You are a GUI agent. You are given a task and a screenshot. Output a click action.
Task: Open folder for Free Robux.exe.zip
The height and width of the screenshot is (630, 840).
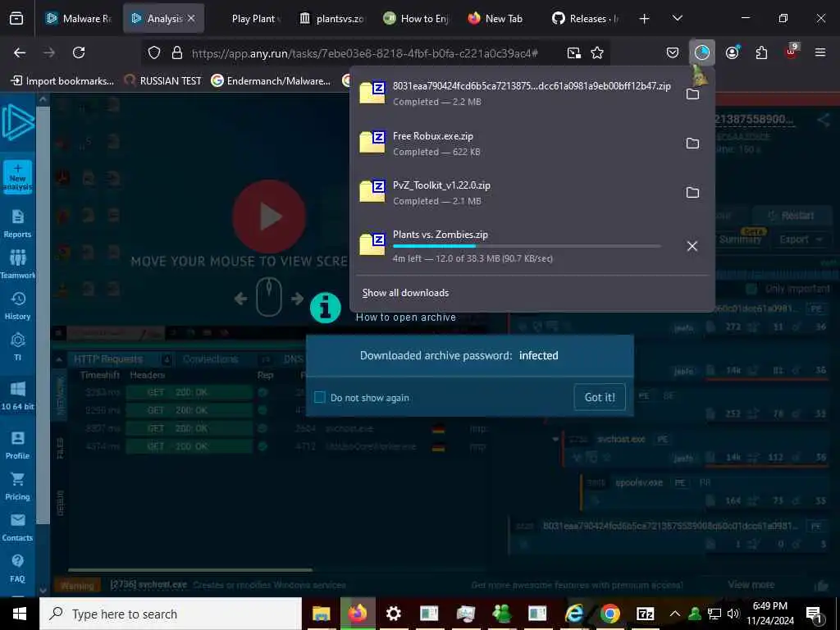(x=692, y=144)
